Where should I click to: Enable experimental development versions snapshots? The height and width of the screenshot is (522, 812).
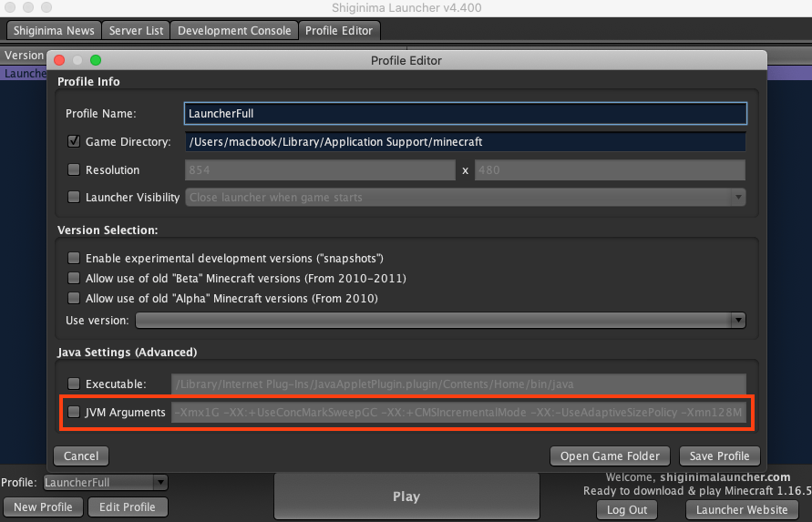tap(74, 258)
